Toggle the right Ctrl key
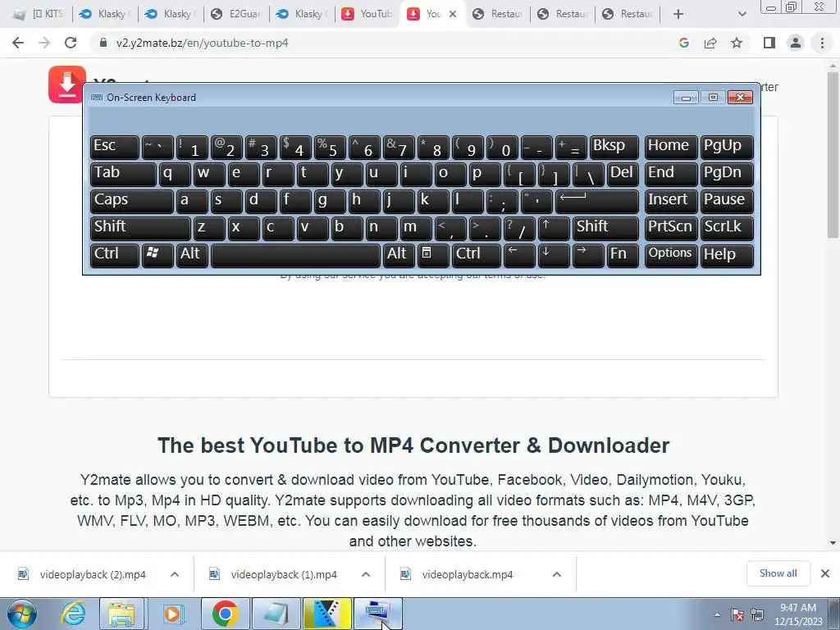The image size is (840, 630). point(476,254)
